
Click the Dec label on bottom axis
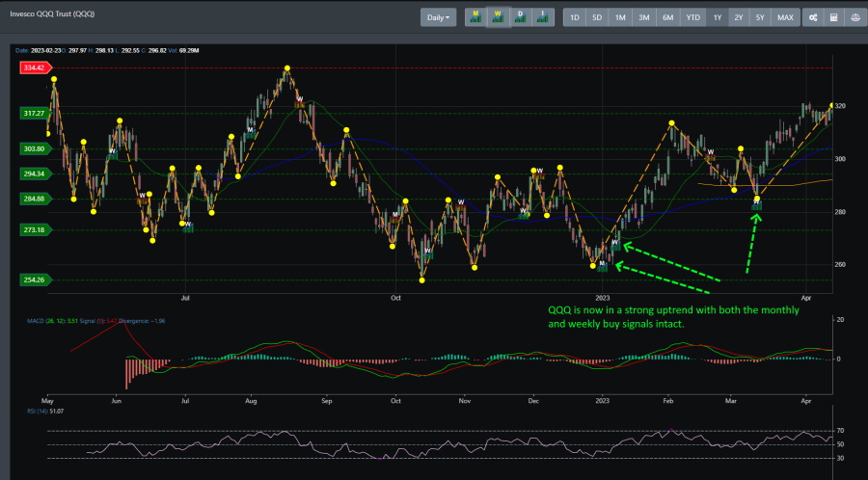pos(533,401)
